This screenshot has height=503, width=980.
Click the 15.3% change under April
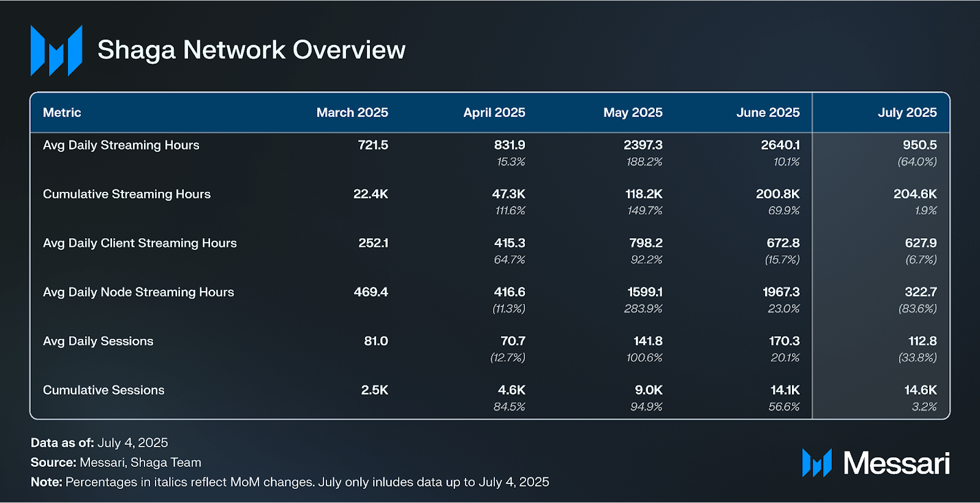[511, 162]
